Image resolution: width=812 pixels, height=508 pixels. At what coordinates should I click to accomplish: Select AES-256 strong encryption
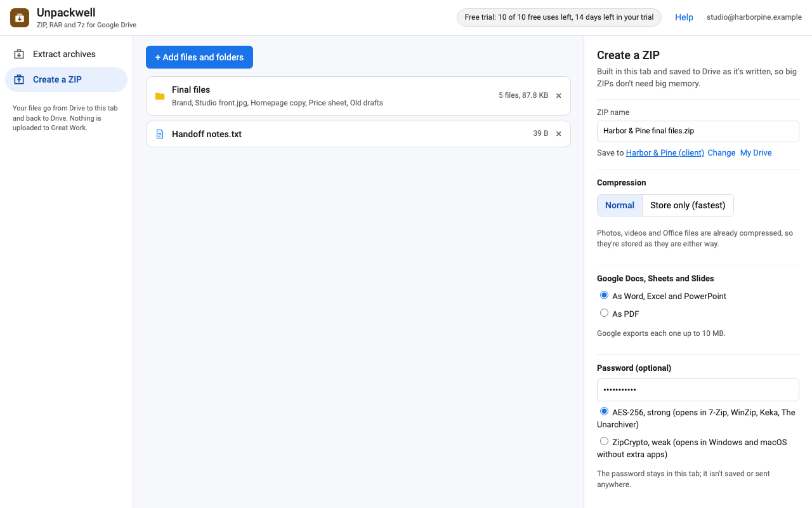pos(604,411)
